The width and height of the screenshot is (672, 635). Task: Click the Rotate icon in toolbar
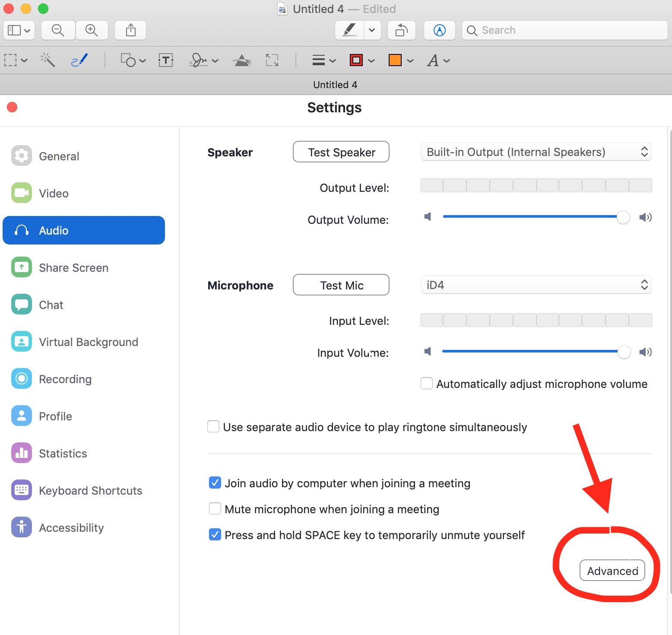tap(402, 30)
